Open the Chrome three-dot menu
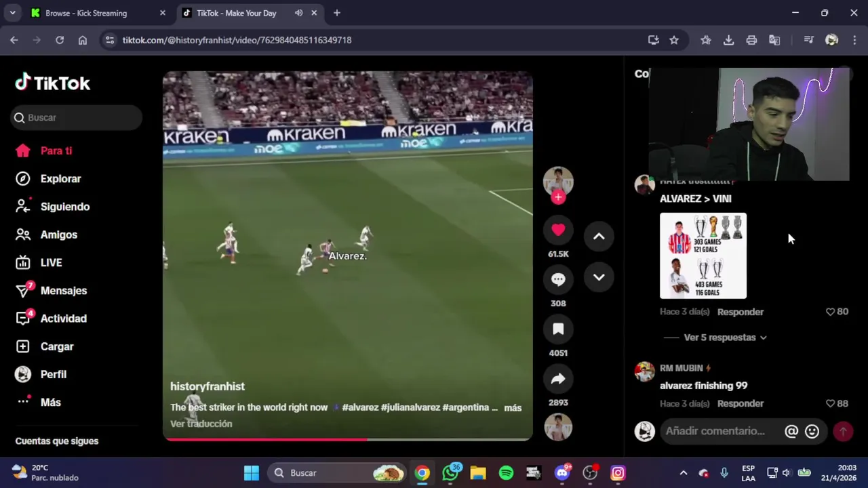 (853, 40)
